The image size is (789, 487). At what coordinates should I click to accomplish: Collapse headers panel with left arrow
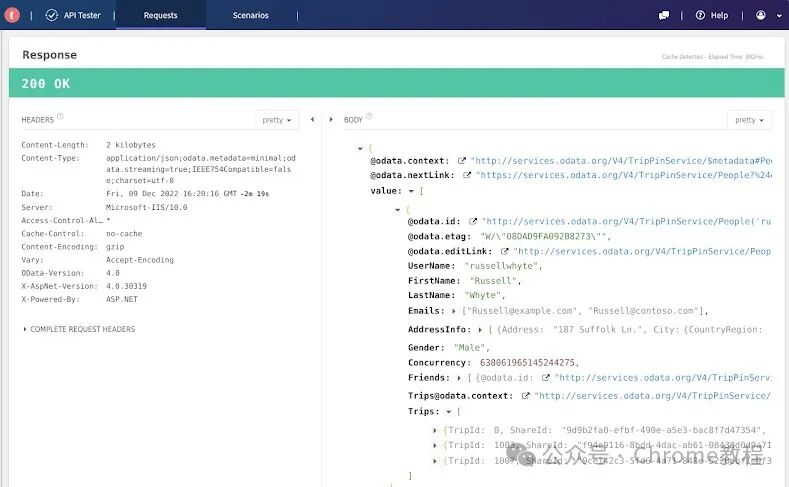click(312, 119)
